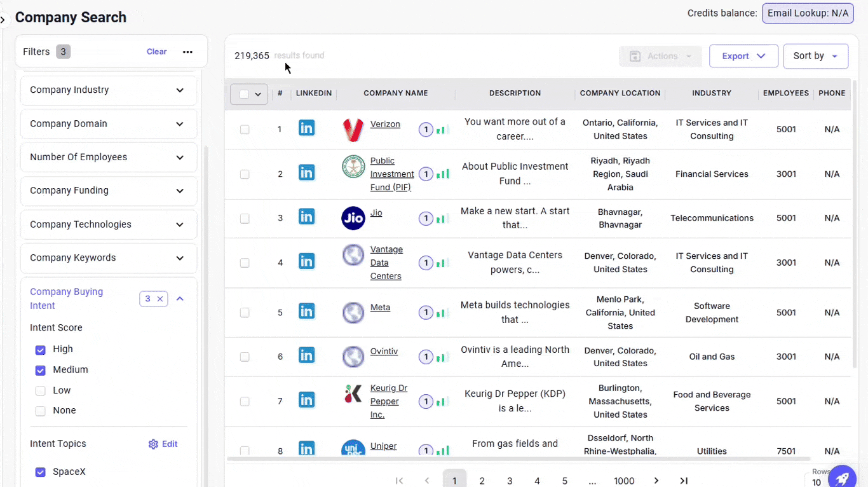This screenshot has height=487, width=868.
Task: Click intent signal bars icon for Meta
Action: pyautogui.click(x=443, y=312)
